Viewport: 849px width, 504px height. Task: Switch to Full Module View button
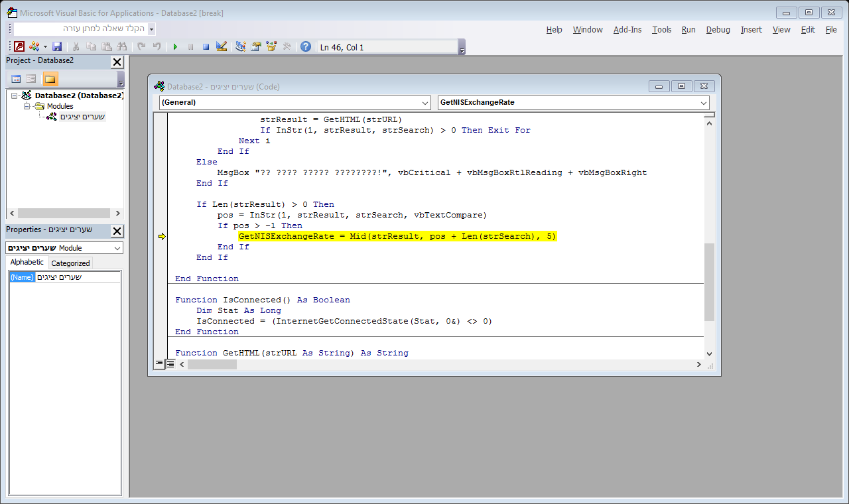pos(170,364)
